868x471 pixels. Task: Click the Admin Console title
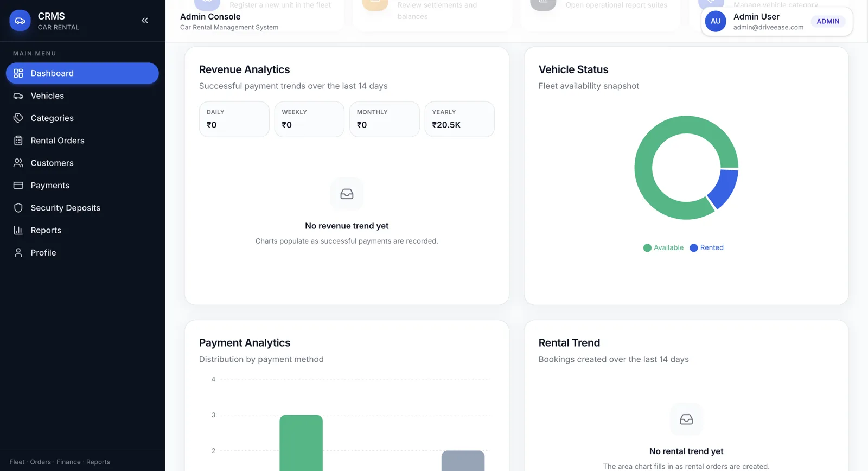[x=210, y=17]
